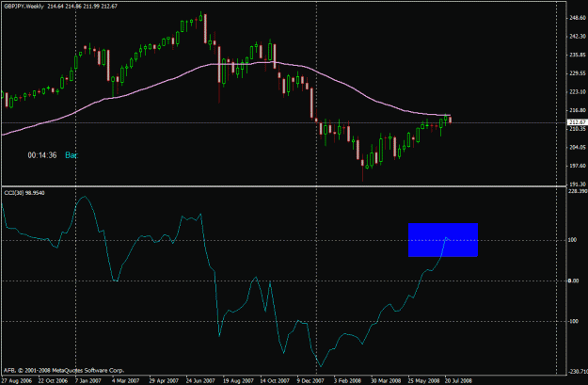Click the 210.35 price axis label
Image resolution: width=588 pixels, height=385 pixels.
point(578,129)
